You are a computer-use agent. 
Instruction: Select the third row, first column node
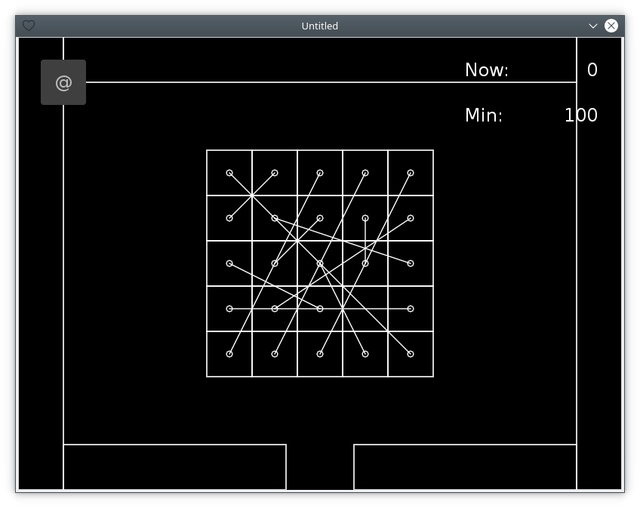pyautogui.click(x=229, y=264)
